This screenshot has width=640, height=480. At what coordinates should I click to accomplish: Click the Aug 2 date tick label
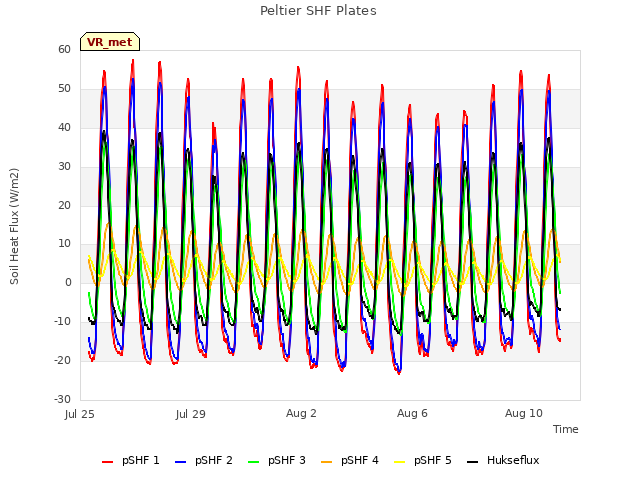pos(301,413)
